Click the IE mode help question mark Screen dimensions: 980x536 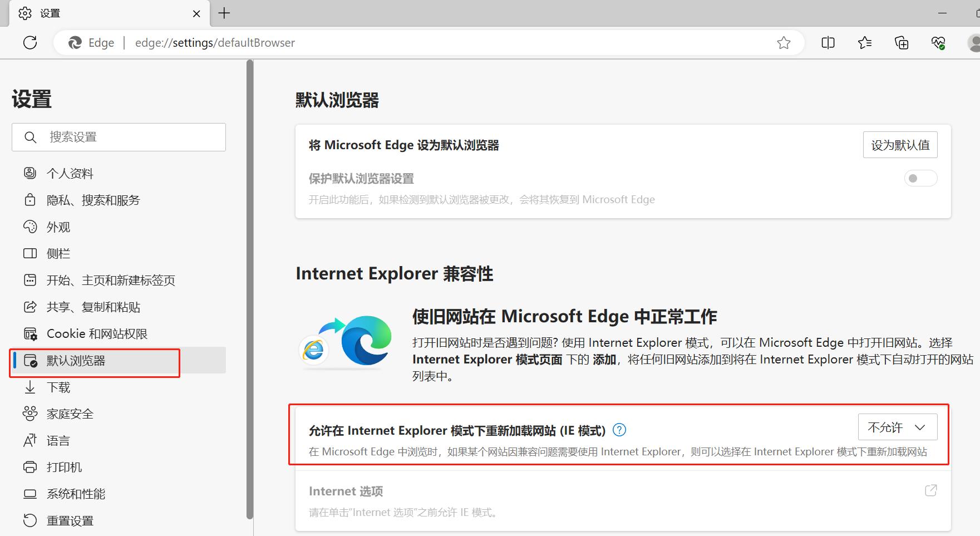(619, 430)
